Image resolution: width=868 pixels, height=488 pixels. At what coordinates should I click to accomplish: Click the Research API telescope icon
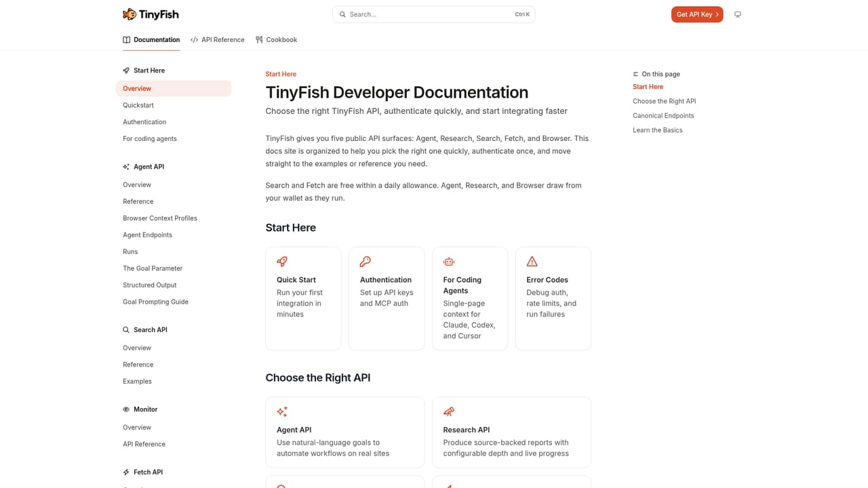tap(449, 411)
